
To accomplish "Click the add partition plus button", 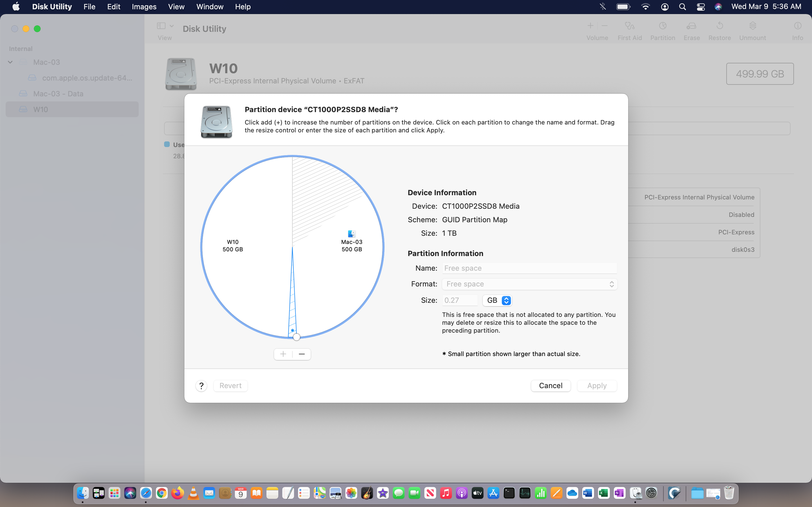I will click(x=283, y=354).
